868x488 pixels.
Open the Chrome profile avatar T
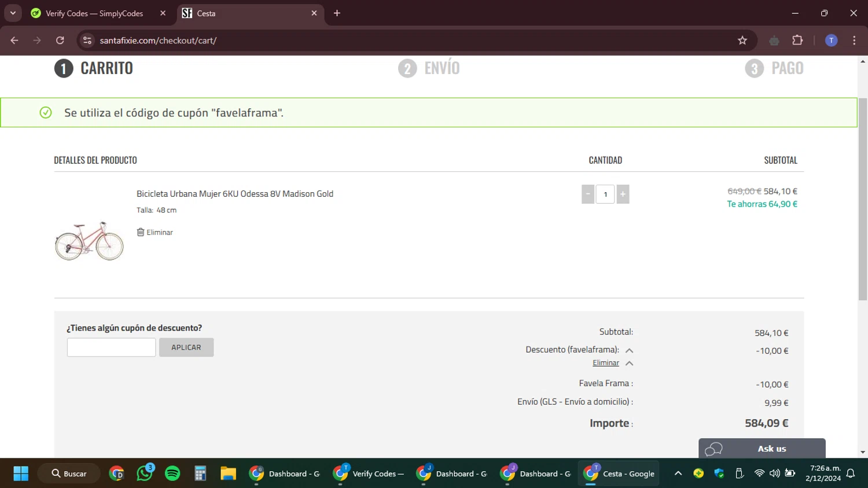831,41
